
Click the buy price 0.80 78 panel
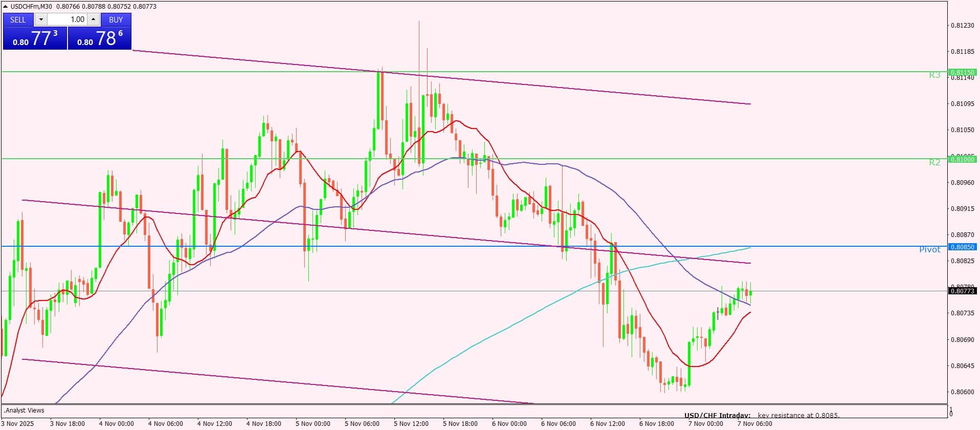(100, 38)
